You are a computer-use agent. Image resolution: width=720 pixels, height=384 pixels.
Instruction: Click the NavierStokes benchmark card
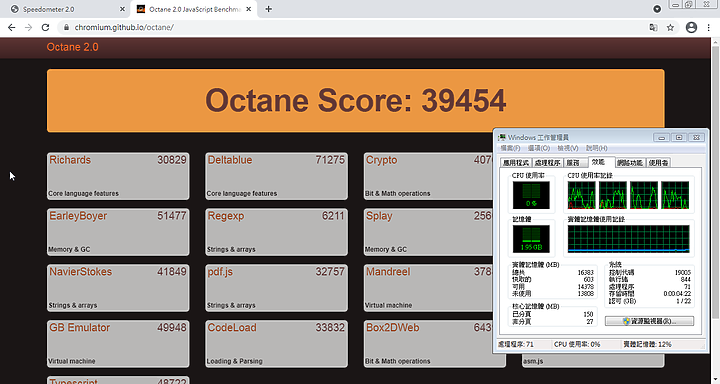tap(118, 288)
